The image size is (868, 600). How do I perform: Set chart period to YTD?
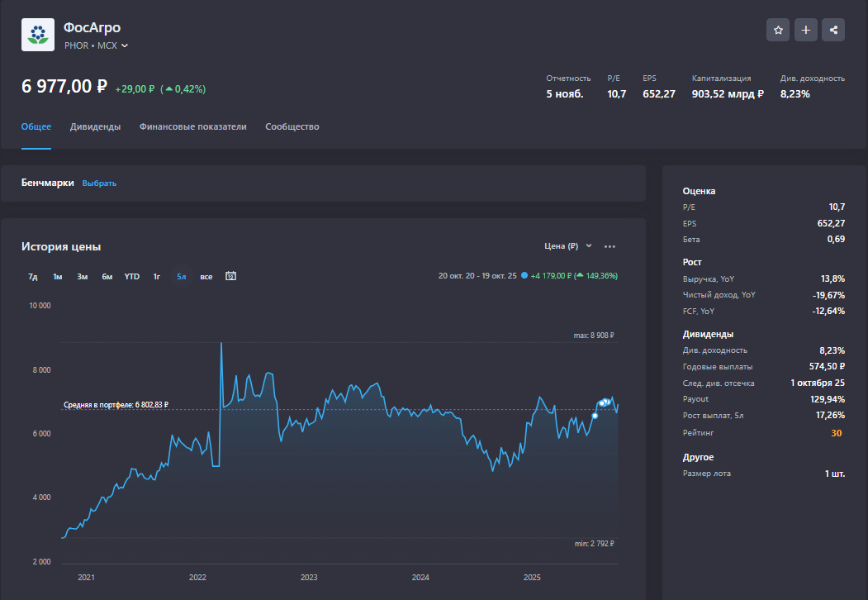pyautogui.click(x=132, y=276)
